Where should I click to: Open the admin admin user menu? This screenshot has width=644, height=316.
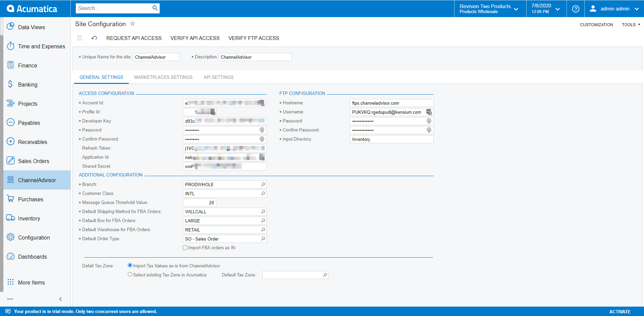coord(614,9)
